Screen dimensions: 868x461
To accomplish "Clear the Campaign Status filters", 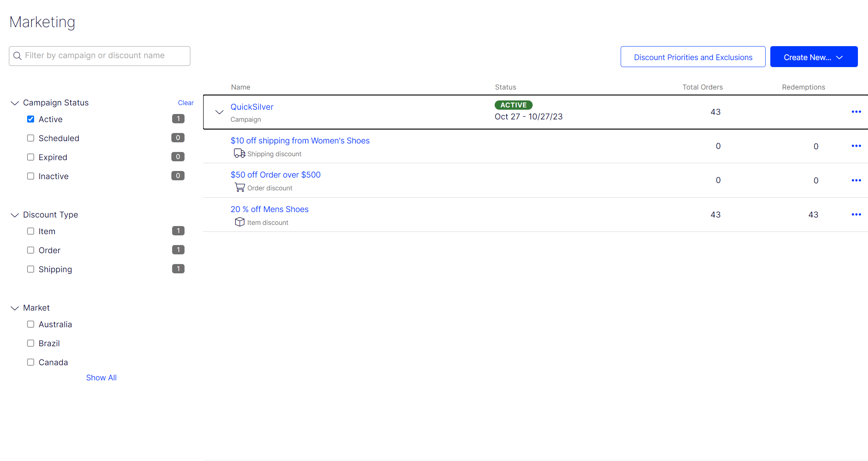I will (186, 103).
